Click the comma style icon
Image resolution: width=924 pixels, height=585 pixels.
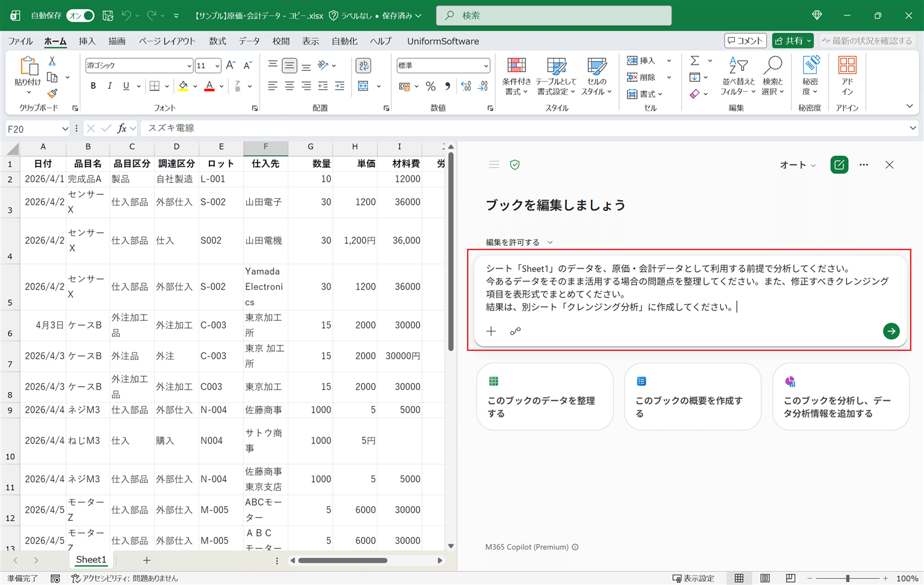coord(448,86)
